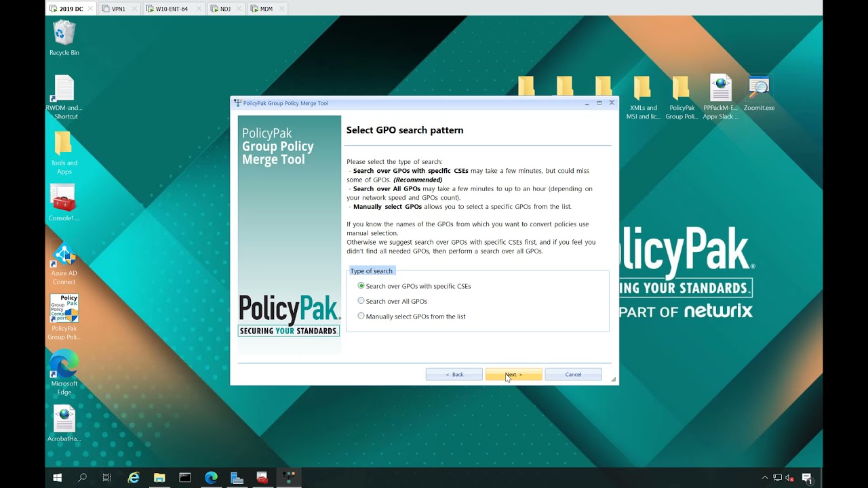Open Command Prompt taskbar icon
This screenshot has height=488, width=868.
(x=185, y=478)
